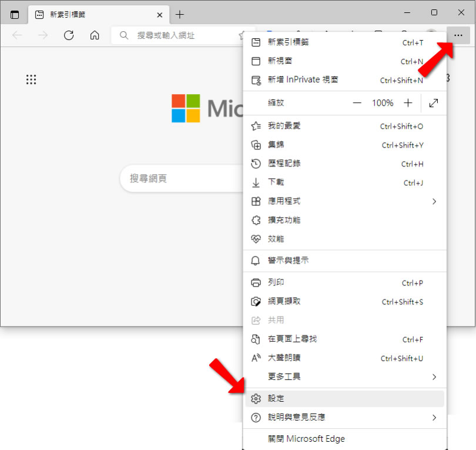The height and width of the screenshot is (450, 476).
Task: Open 設定 settings
Action: point(345,399)
